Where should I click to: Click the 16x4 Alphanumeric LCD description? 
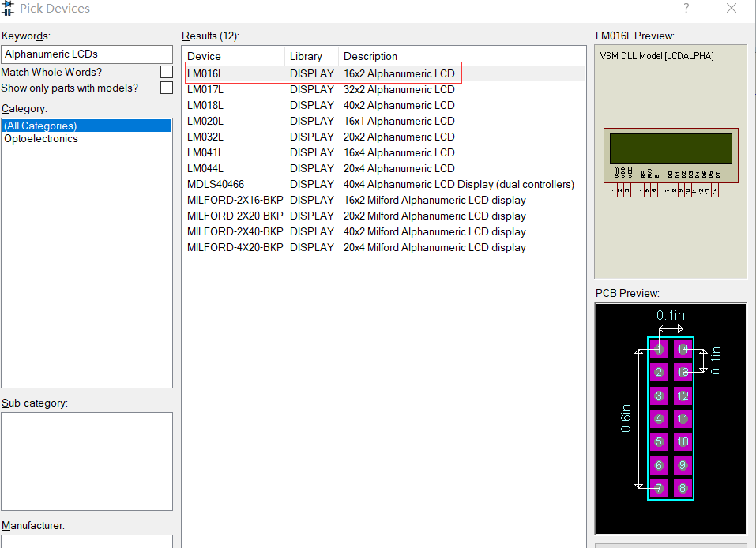(399, 152)
